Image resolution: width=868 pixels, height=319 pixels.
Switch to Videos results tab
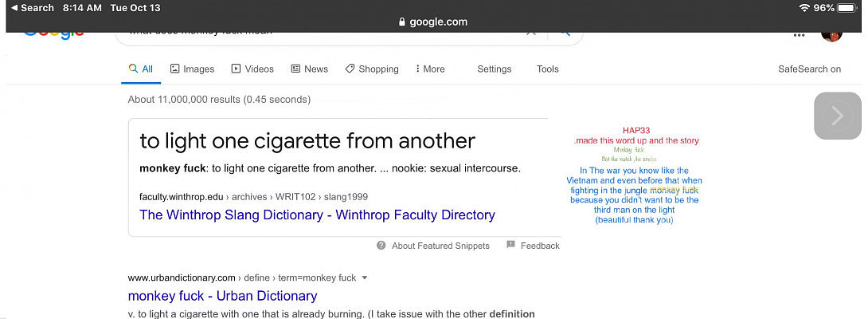(x=252, y=69)
